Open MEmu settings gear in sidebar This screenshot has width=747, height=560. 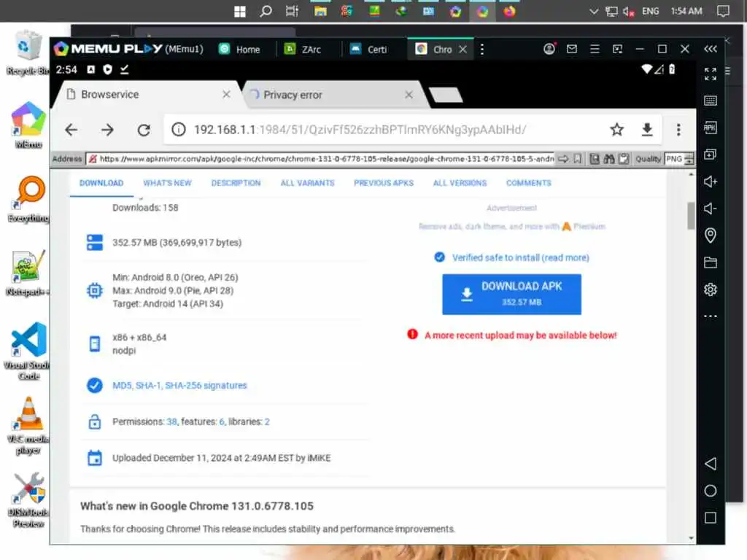click(x=710, y=289)
